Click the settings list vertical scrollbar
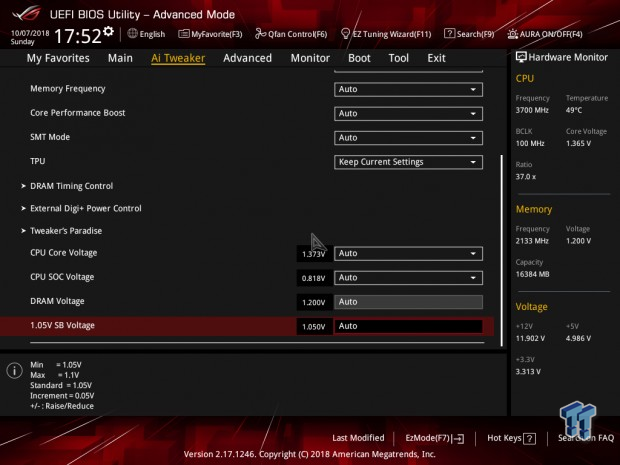Viewport: 620px width, 465px height. coord(502,251)
